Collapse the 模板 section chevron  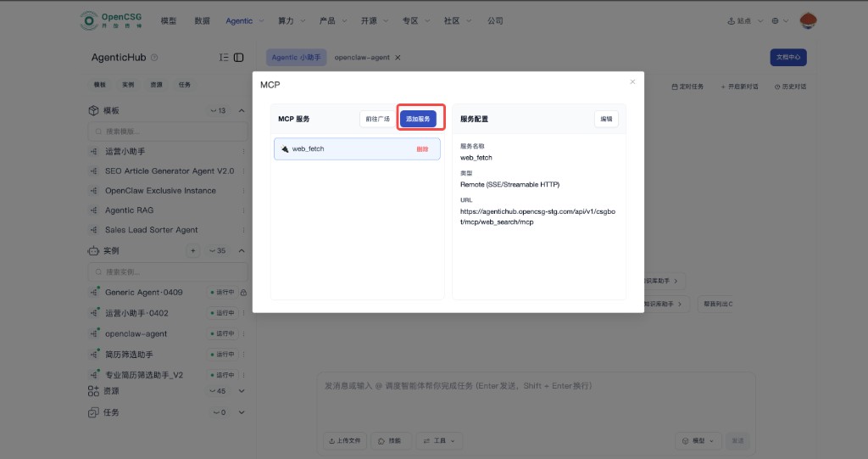click(x=242, y=111)
